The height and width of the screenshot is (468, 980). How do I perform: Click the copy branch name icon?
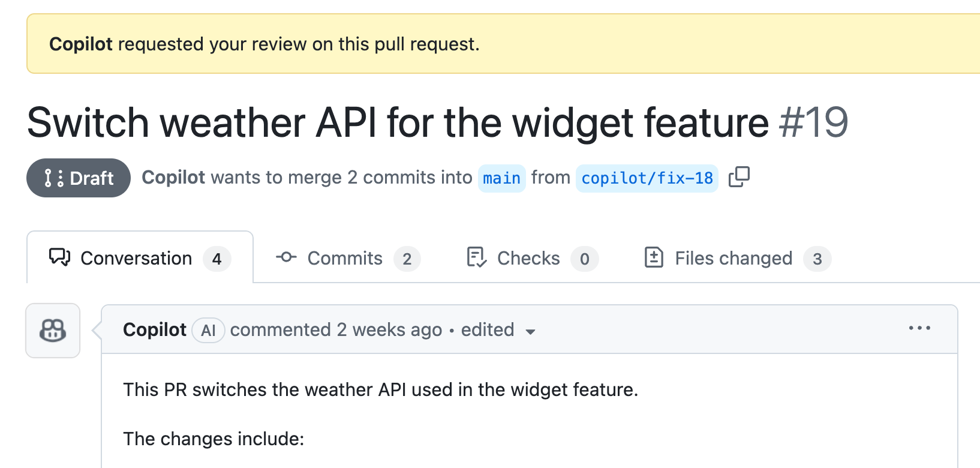pos(739,178)
